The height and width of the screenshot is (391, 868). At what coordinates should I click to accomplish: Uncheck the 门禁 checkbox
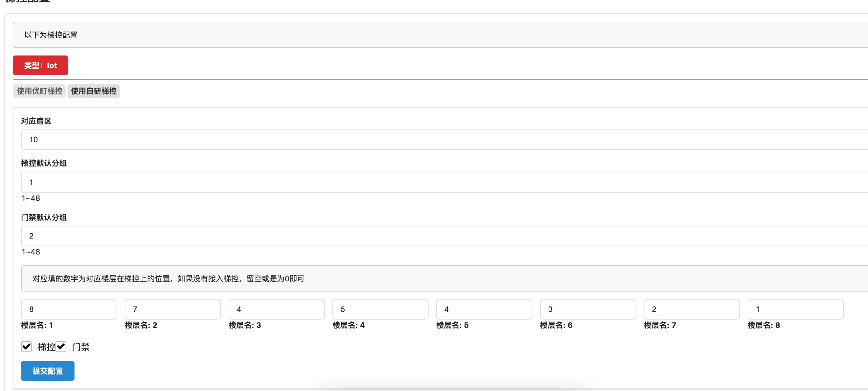[x=61, y=346]
